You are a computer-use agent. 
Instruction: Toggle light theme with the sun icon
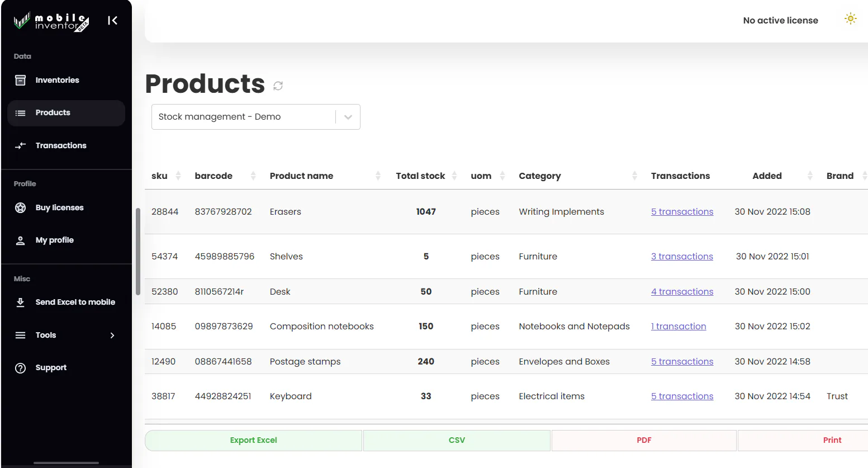pos(850,19)
